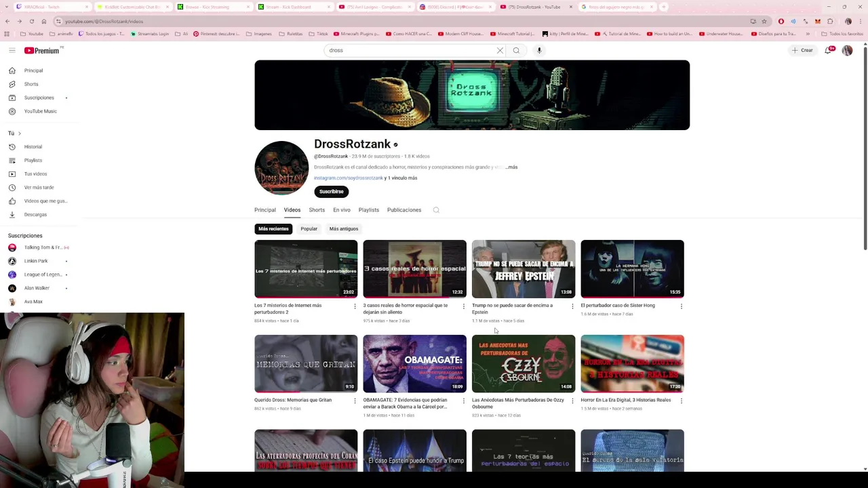Image resolution: width=868 pixels, height=488 pixels.
Task: Open options menu for Sister Hong video
Action: coord(682,306)
